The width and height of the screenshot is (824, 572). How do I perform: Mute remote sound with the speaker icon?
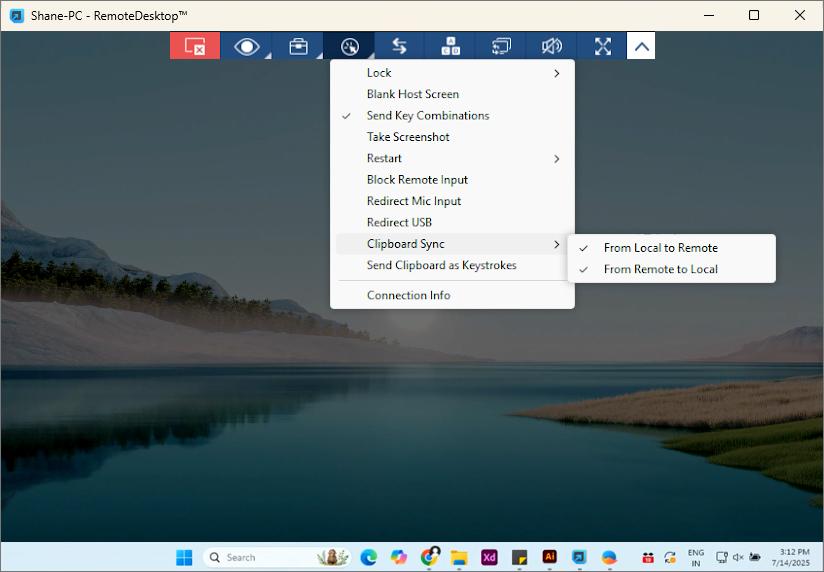552,46
